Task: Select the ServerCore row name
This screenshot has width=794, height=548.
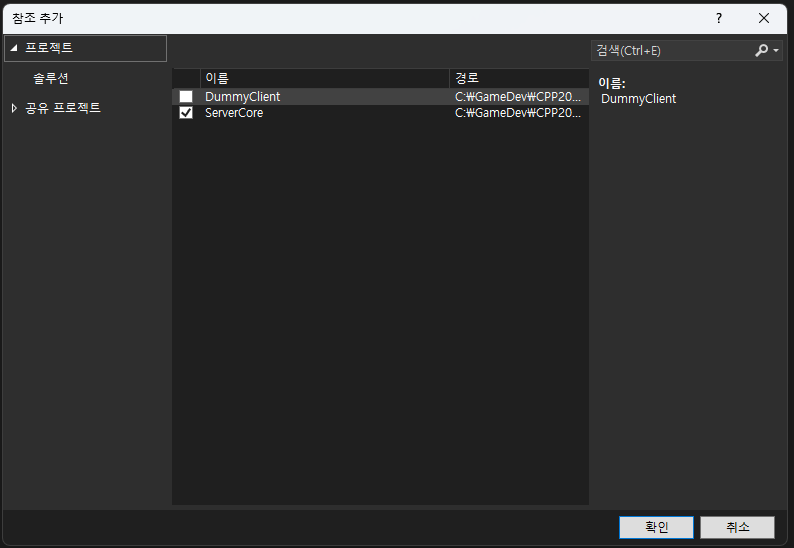Action: pyautogui.click(x=234, y=113)
